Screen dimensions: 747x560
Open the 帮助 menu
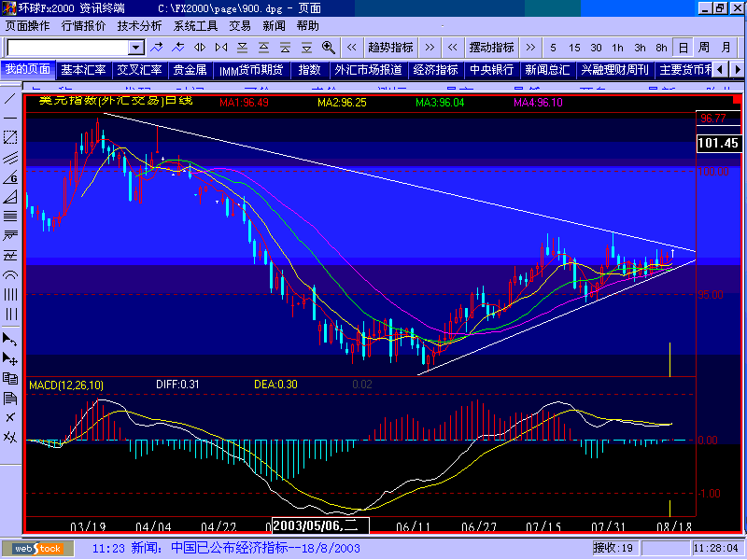(307, 26)
